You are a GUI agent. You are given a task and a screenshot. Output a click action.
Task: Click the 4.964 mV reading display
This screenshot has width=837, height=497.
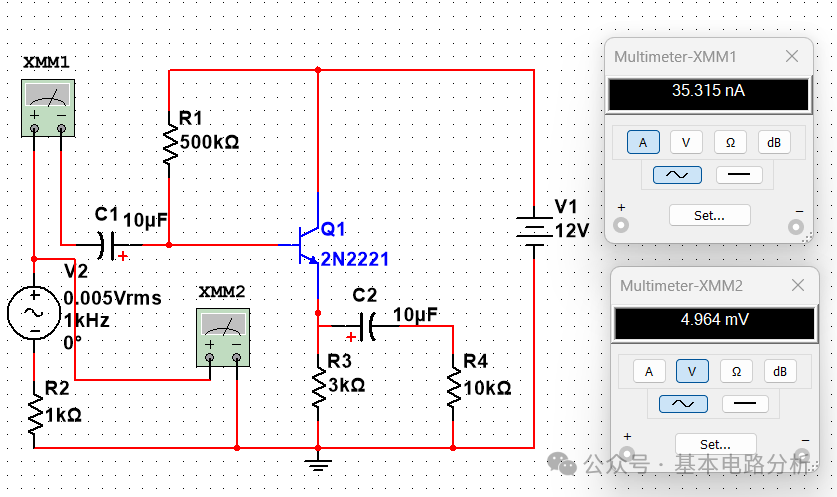[x=715, y=324]
